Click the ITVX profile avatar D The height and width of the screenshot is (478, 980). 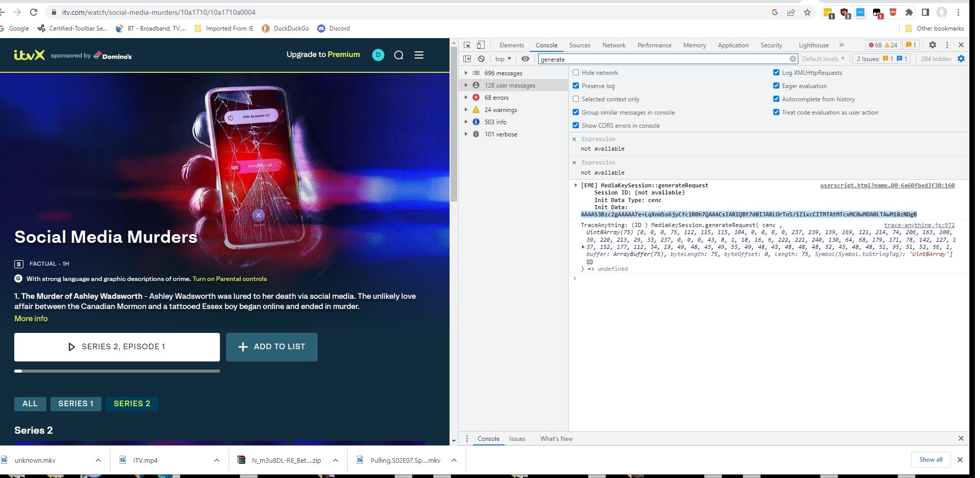pyautogui.click(x=378, y=55)
